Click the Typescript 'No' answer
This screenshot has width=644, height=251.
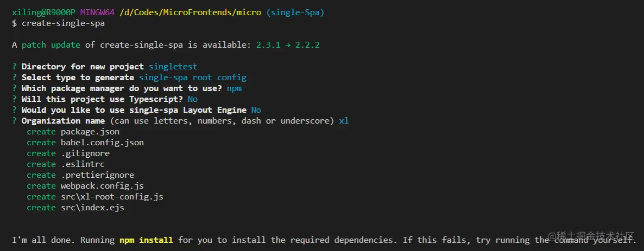click(x=192, y=99)
